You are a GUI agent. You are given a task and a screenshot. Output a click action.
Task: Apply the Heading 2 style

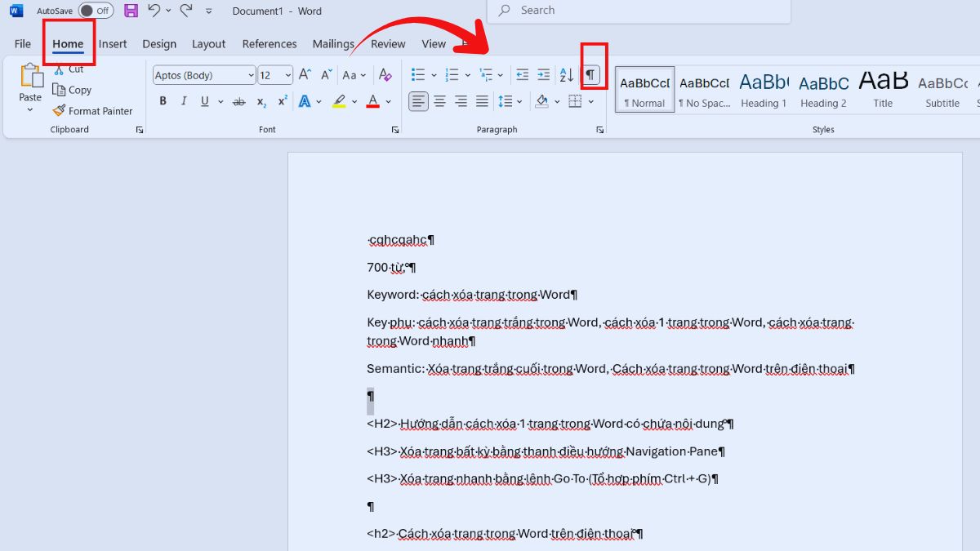click(x=823, y=89)
